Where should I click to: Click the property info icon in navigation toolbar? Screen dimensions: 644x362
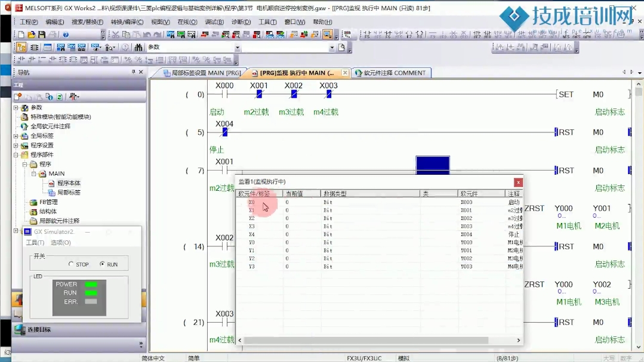click(50, 97)
